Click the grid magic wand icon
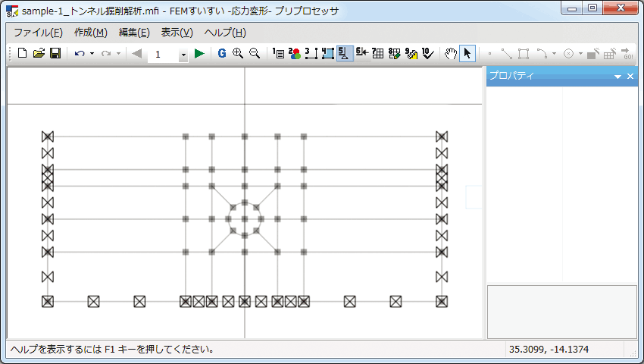The width and height of the screenshot is (644, 364). click(x=610, y=54)
